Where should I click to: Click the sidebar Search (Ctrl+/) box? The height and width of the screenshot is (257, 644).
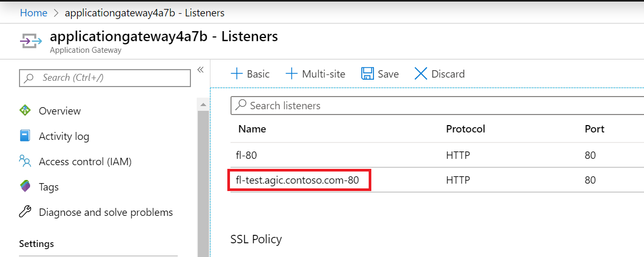[105, 78]
